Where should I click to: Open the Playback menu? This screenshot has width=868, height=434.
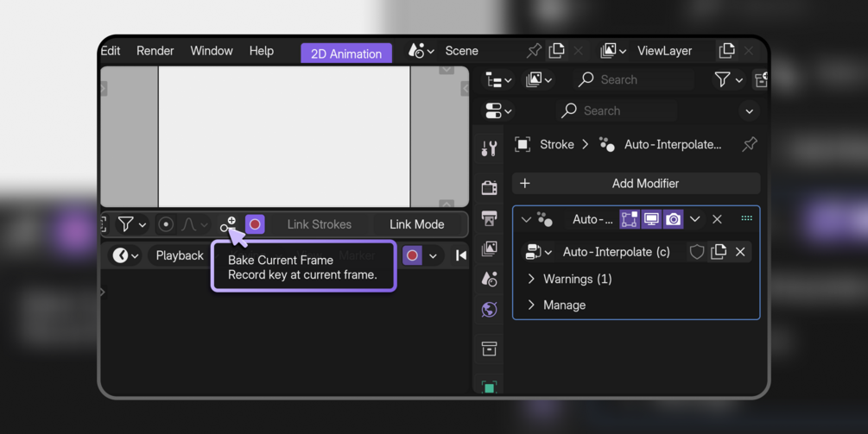tap(180, 255)
